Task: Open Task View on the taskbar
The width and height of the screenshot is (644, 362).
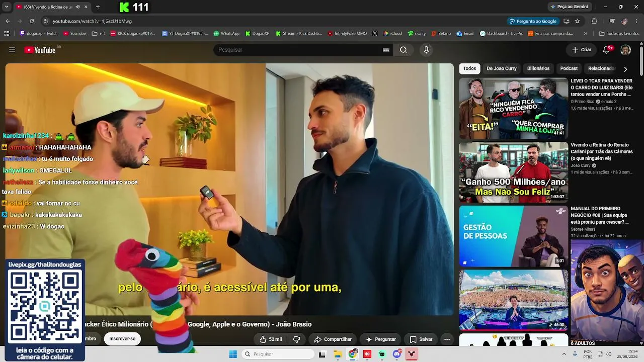Action: [x=322, y=354]
